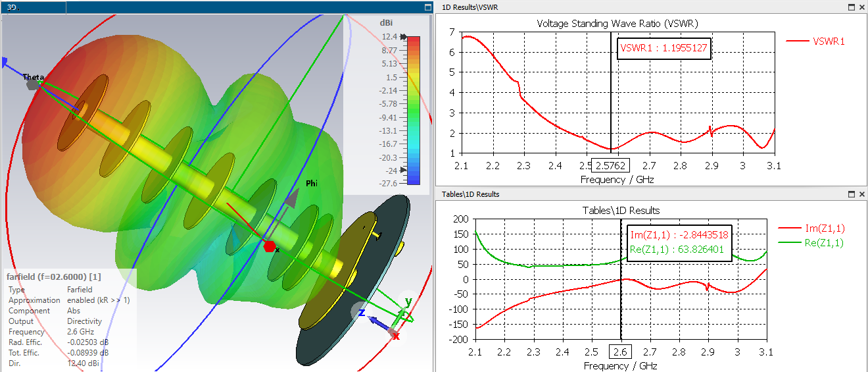This screenshot has height=372, width=868.
Task: Select the Re(Z1,1) legend entry
Action: pyautogui.click(x=811, y=243)
